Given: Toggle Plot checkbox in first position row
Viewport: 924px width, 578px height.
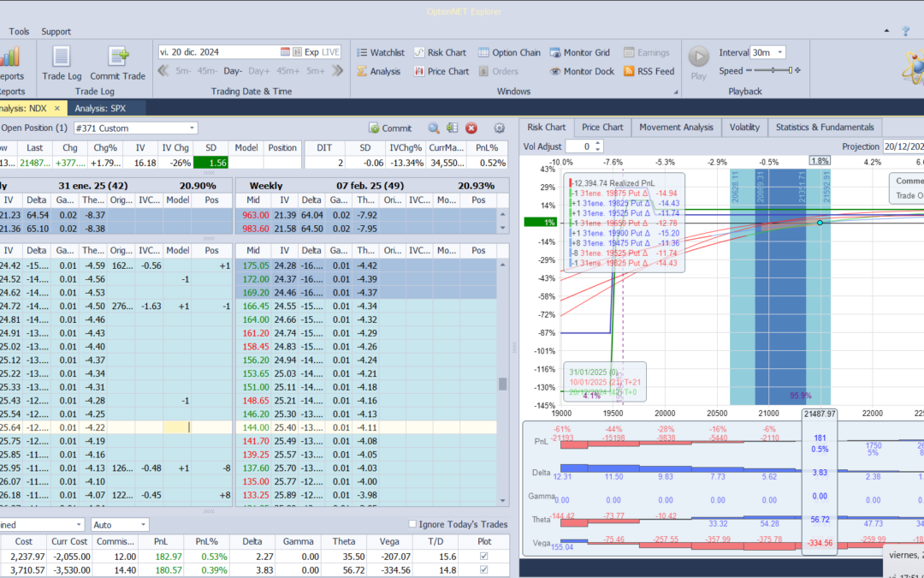Looking at the screenshot, I should click(x=485, y=557).
